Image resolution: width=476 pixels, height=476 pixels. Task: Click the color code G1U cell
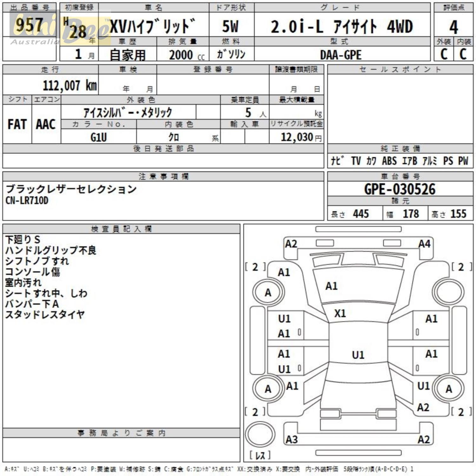tap(98, 137)
